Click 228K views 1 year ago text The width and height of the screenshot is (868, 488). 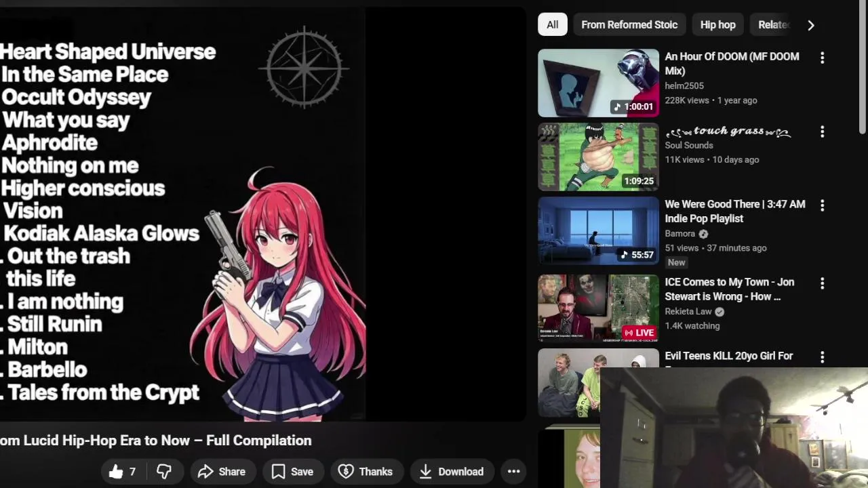711,100
